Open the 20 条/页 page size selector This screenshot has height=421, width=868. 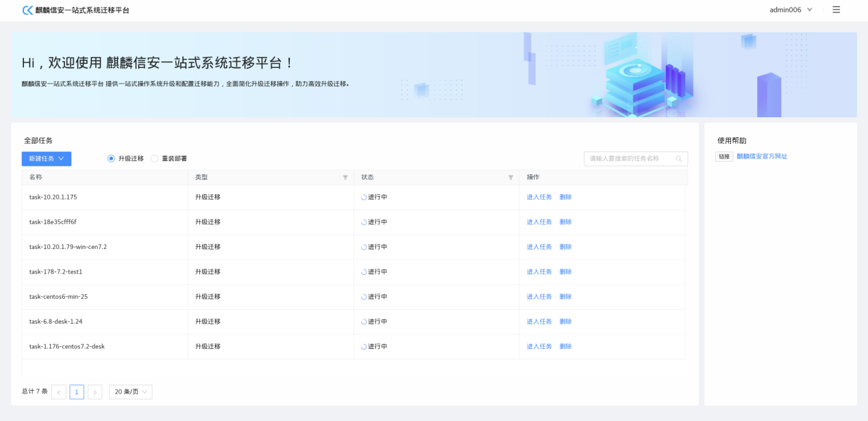click(x=130, y=392)
